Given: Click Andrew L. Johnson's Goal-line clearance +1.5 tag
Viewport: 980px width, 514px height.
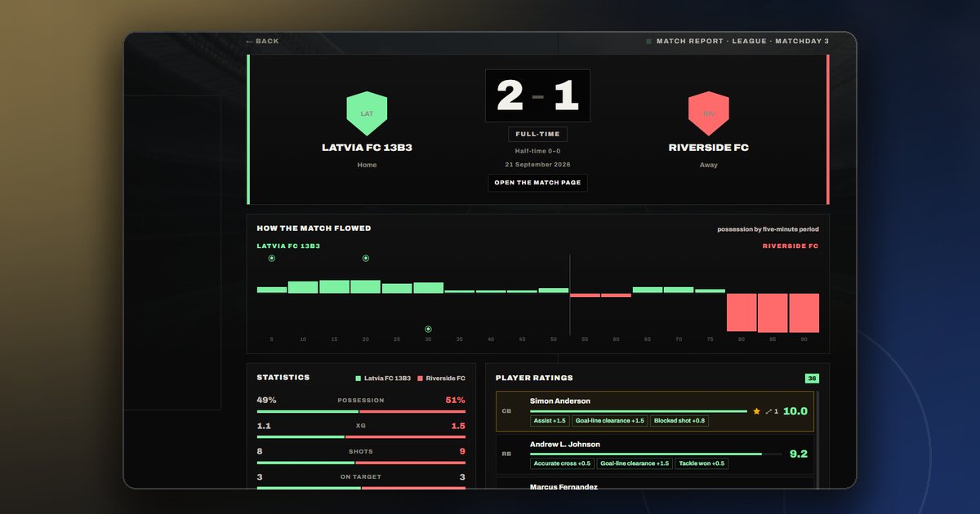Looking at the screenshot, I should pos(635,463).
